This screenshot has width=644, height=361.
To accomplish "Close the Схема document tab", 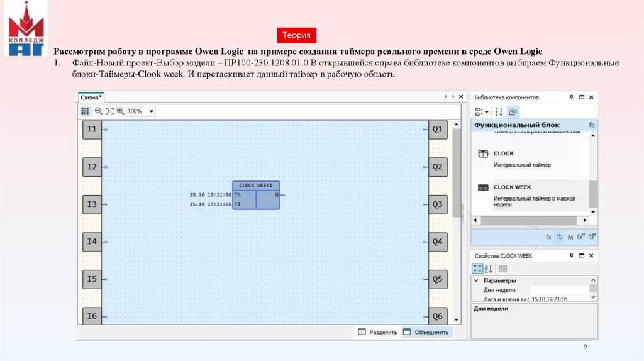I will 461,97.
